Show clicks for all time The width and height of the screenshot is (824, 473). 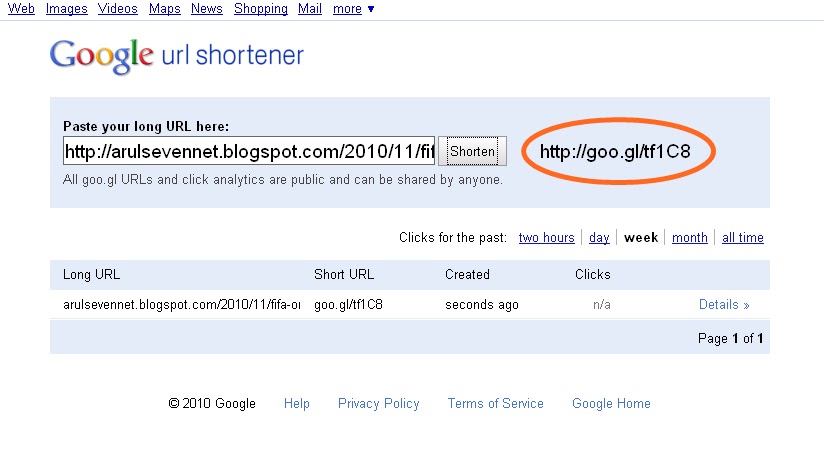point(743,238)
